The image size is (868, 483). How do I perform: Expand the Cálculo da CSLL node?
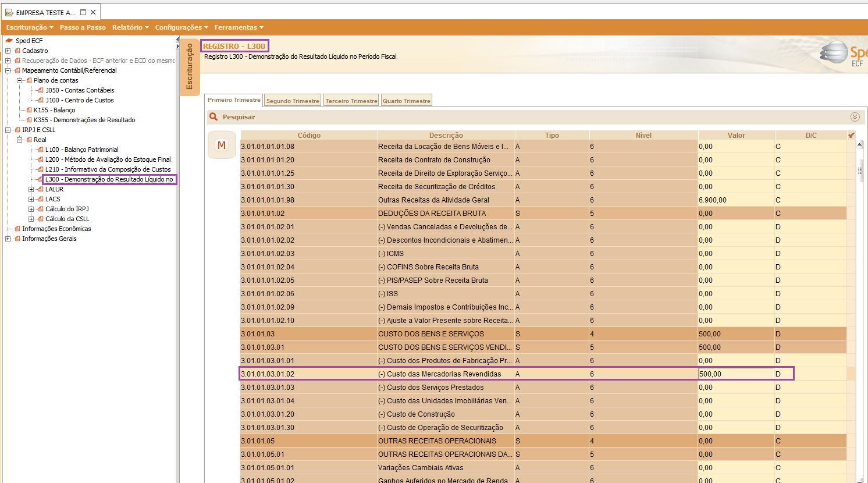(x=31, y=219)
